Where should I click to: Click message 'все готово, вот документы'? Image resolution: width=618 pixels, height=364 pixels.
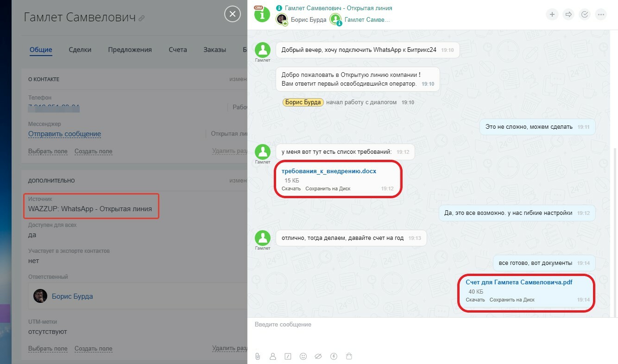point(544,263)
